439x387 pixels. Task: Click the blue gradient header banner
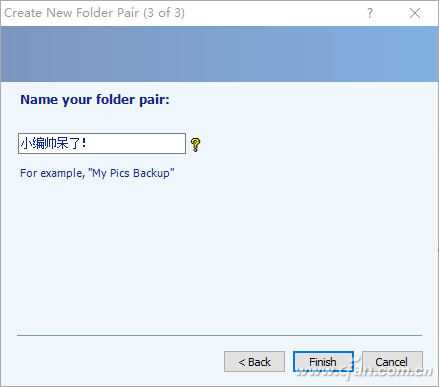[219, 54]
